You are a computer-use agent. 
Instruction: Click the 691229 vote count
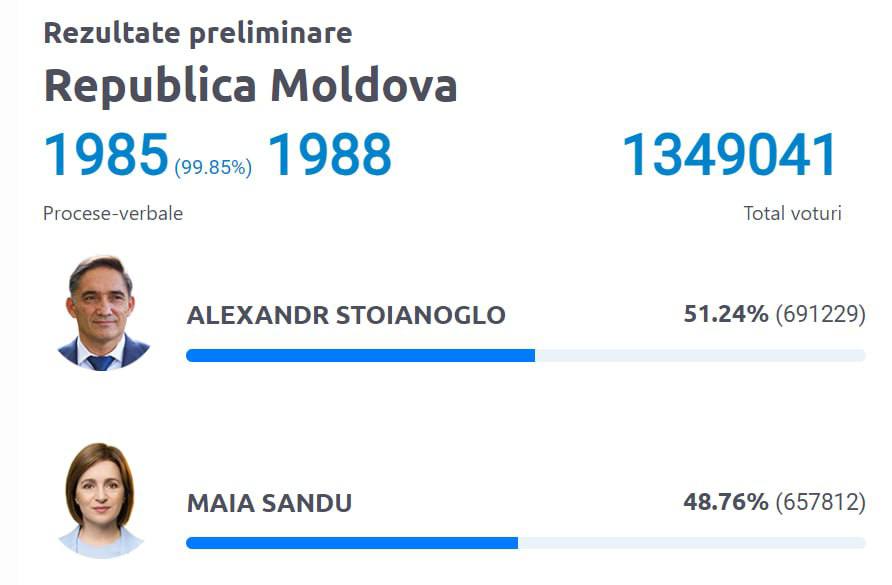[x=821, y=314]
